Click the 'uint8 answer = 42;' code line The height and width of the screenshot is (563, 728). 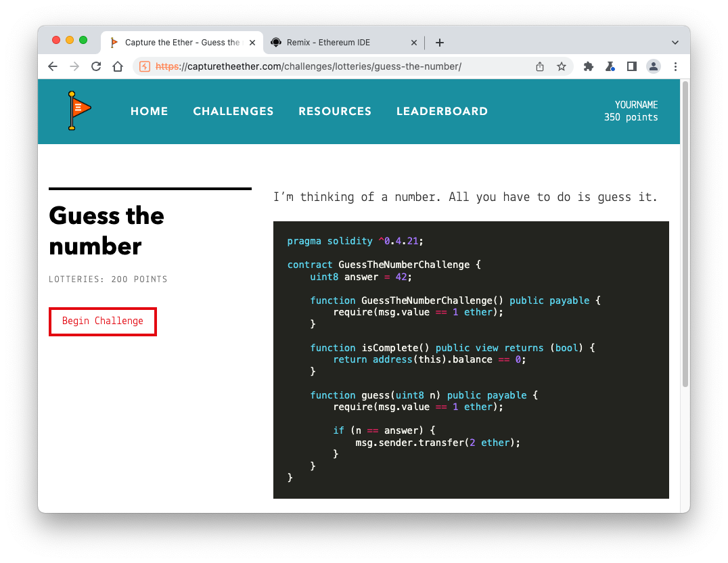click(x=361, y=277)
